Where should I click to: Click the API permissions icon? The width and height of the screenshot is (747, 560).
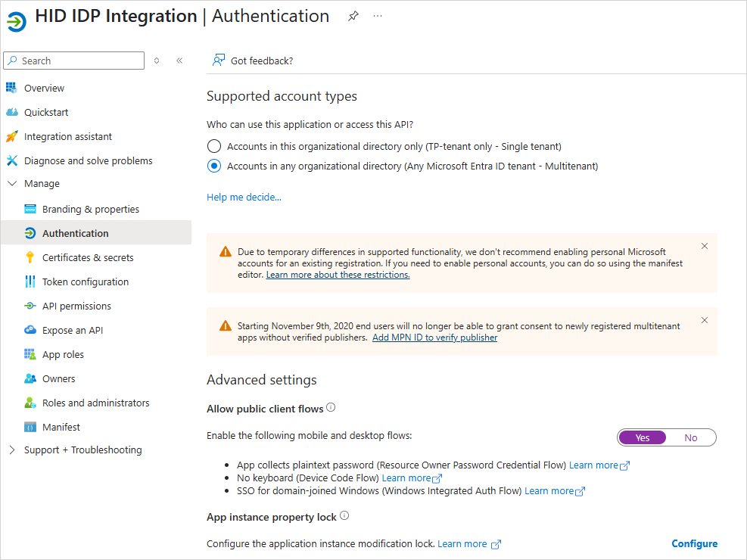tap(30, 306)
